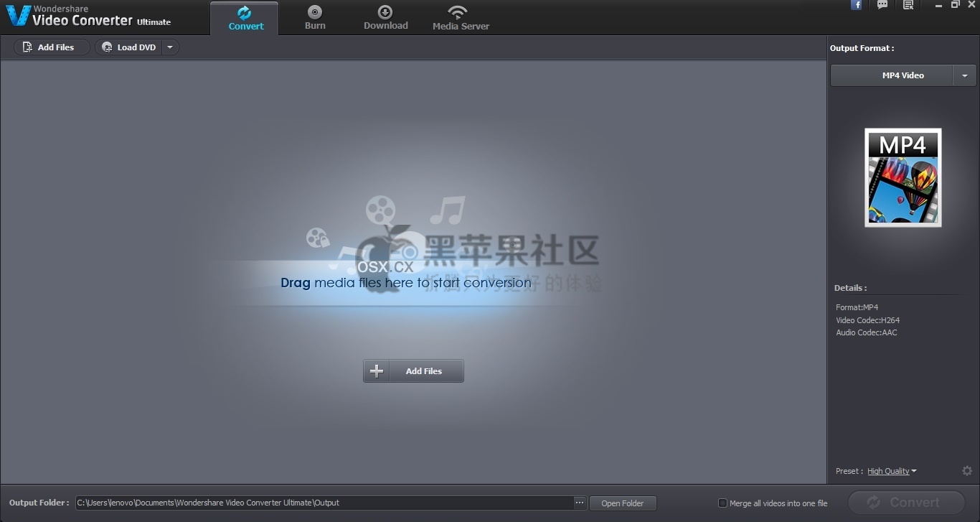Click the Video Codec:H264 text
Screen dimensions: 980x522
click(867, 320)
